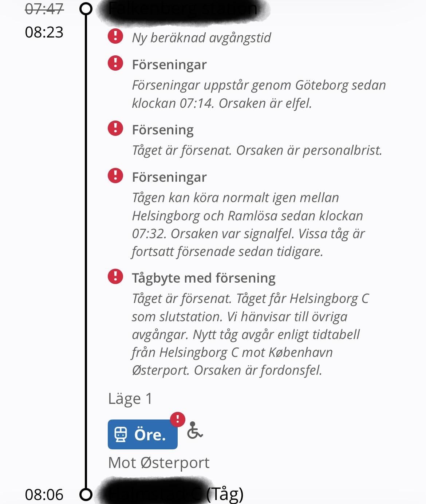This screenshot has height=504, width=426.
Task: Tap the "Mot Østerport" direction text
Action: click(159, 463)
